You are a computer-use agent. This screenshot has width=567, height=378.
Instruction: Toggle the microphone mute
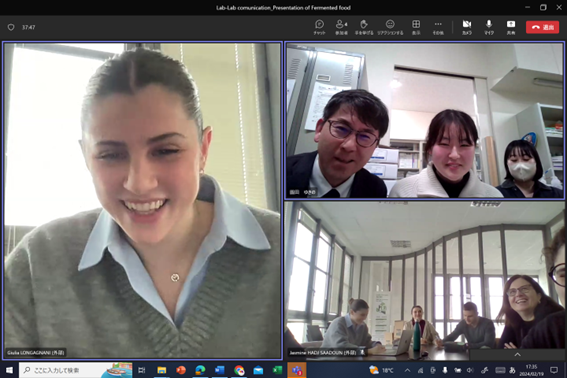click(x=489, y=27)
